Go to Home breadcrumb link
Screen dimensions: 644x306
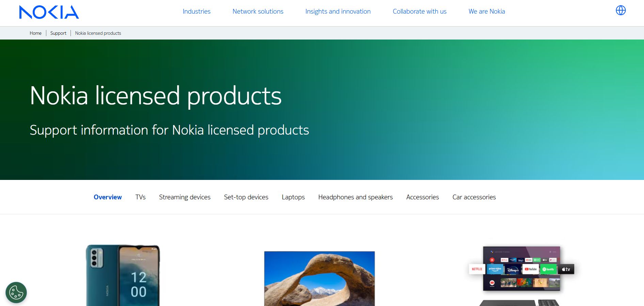point(35,33)
